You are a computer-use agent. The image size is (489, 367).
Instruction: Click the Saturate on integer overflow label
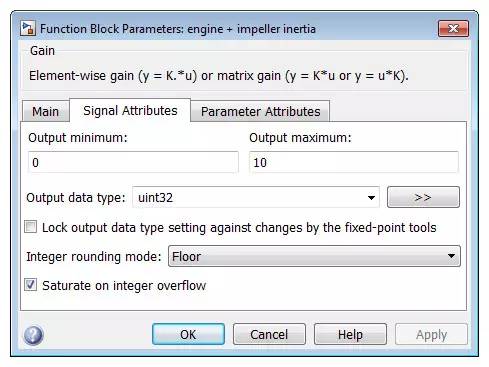pyautogui.click(x=124, y=286)
